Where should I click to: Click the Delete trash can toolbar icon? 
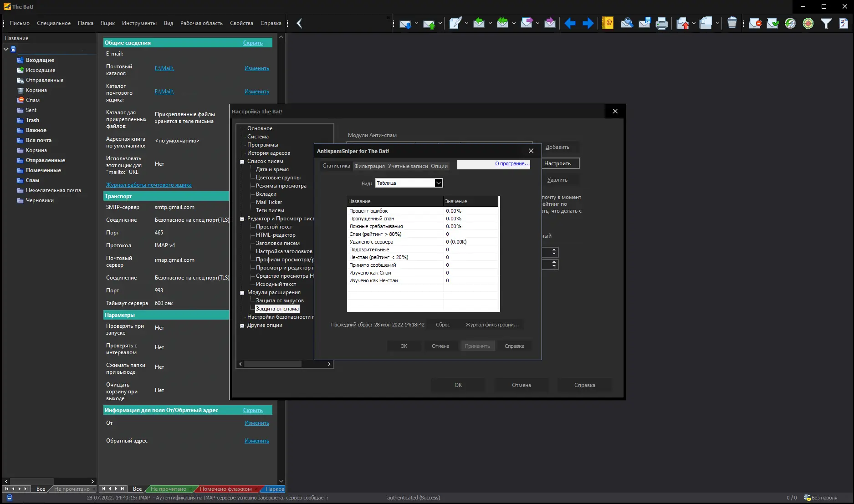pos(732,23)
